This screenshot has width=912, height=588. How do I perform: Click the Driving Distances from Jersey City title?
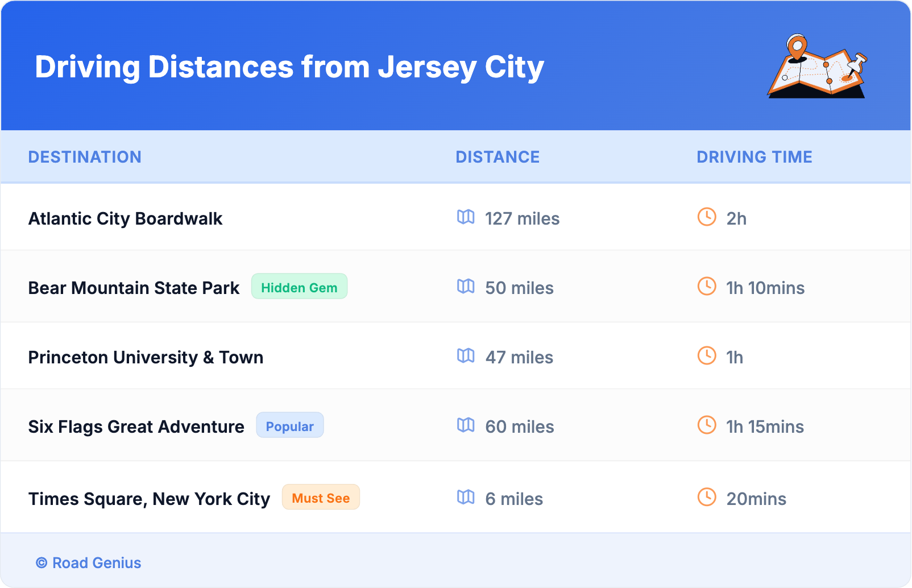(289, 67)
